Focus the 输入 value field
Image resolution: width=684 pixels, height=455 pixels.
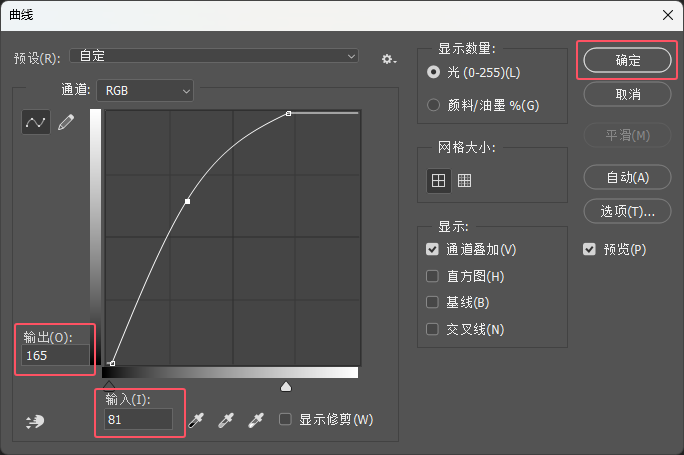pyautogui.click(x=139, y=419)
